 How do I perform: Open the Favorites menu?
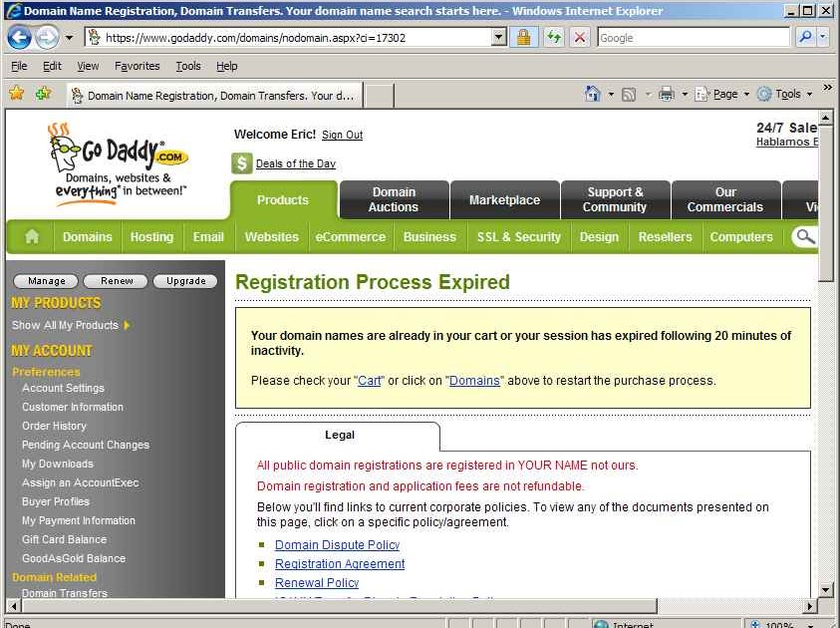pyautogui.click(x=138, y=67)
